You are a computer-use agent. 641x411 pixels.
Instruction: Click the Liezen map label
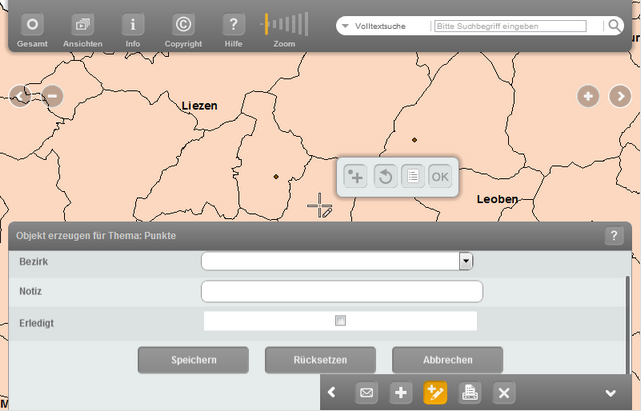click(199, 106)
